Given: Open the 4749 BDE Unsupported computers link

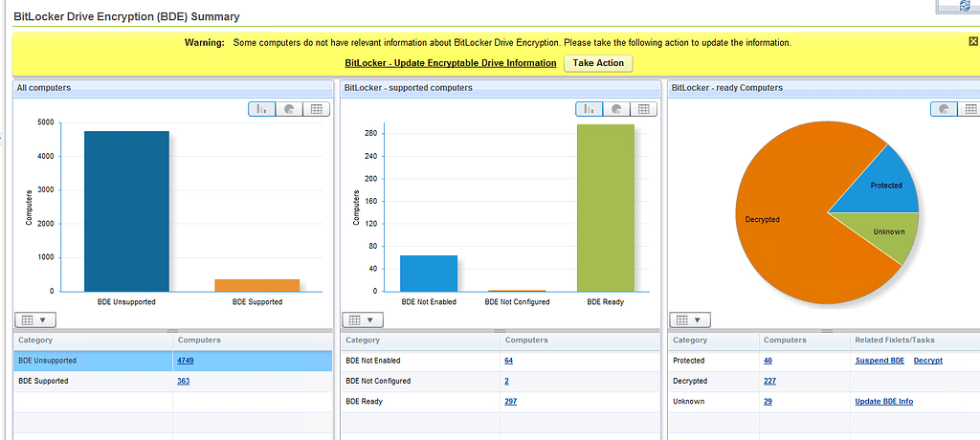Looking at the screenshot, I should click(187, 361).
